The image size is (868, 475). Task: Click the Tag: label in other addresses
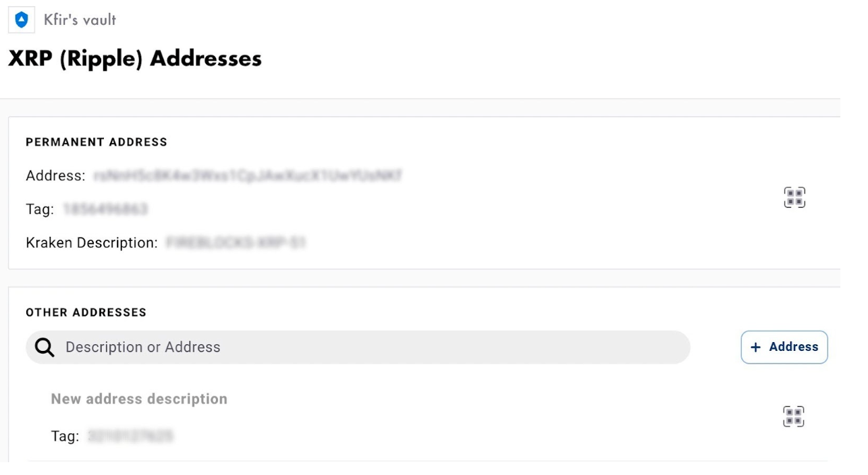(65, 437)
